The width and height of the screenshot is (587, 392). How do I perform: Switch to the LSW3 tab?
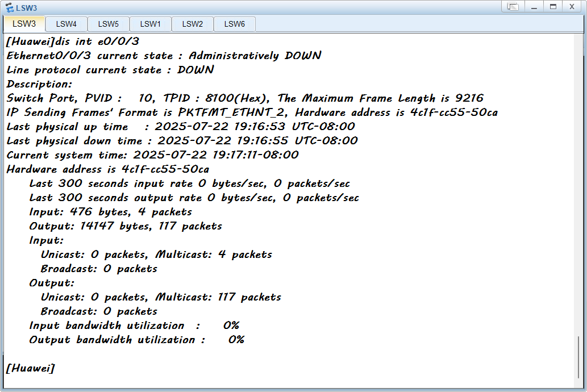point(24,24)
